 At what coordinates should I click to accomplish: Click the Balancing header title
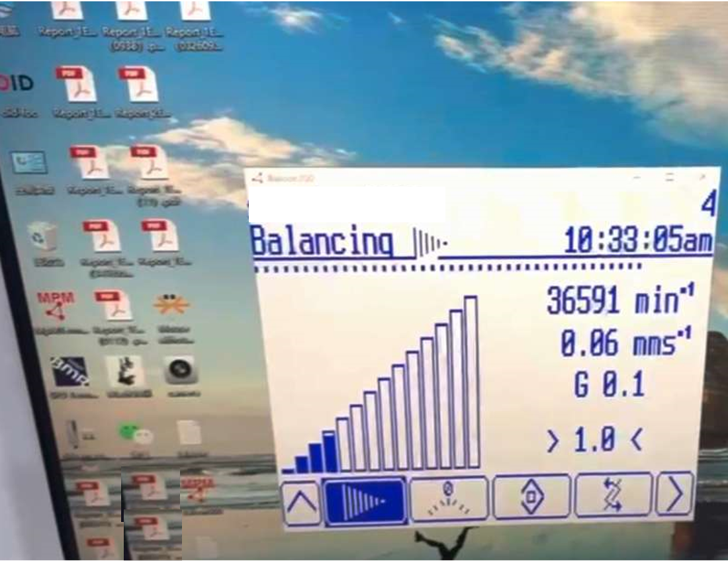tap(324, 241)
